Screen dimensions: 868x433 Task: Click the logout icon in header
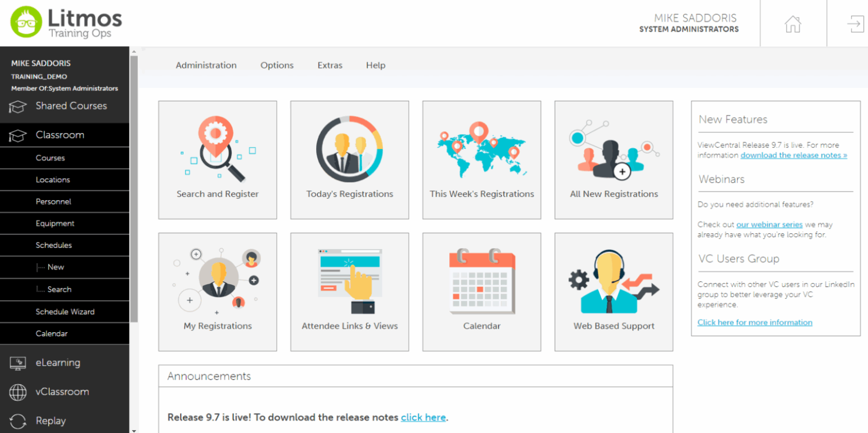855,24
